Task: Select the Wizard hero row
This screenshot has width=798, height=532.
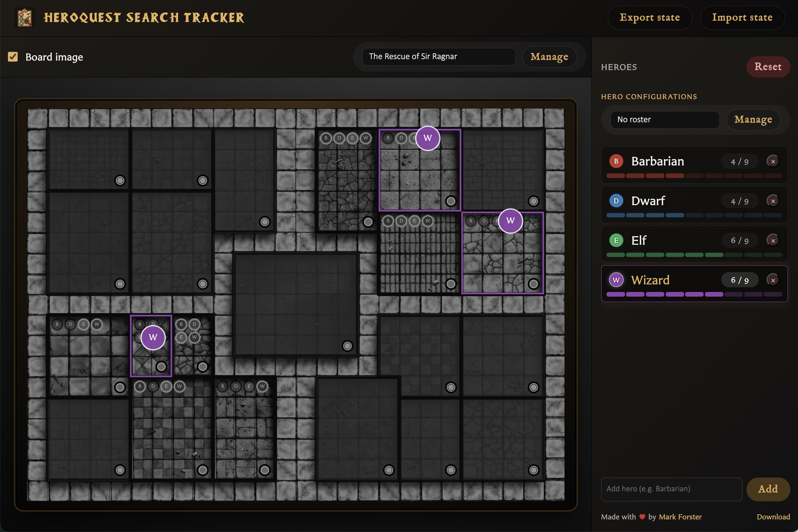Action: click(694, 284)
